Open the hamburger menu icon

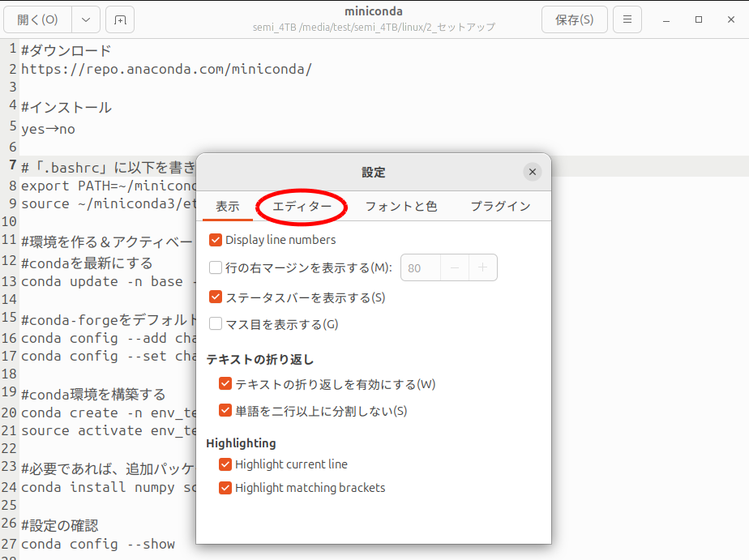pyautogui.click(x=627, y=19)
